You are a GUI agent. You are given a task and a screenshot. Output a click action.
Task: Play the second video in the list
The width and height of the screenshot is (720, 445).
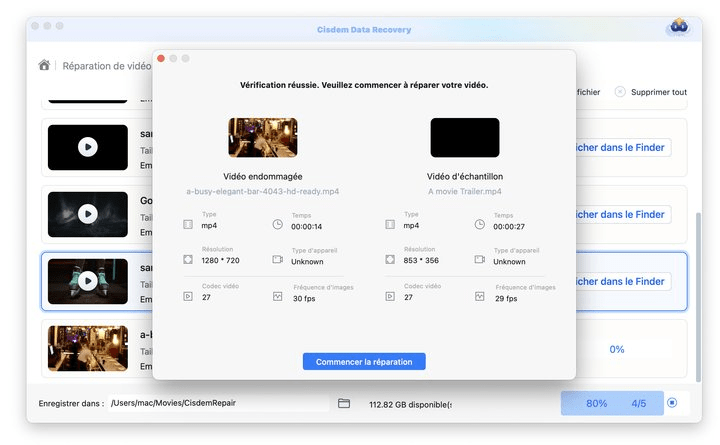pyautogui.click(x=88, y=214)
